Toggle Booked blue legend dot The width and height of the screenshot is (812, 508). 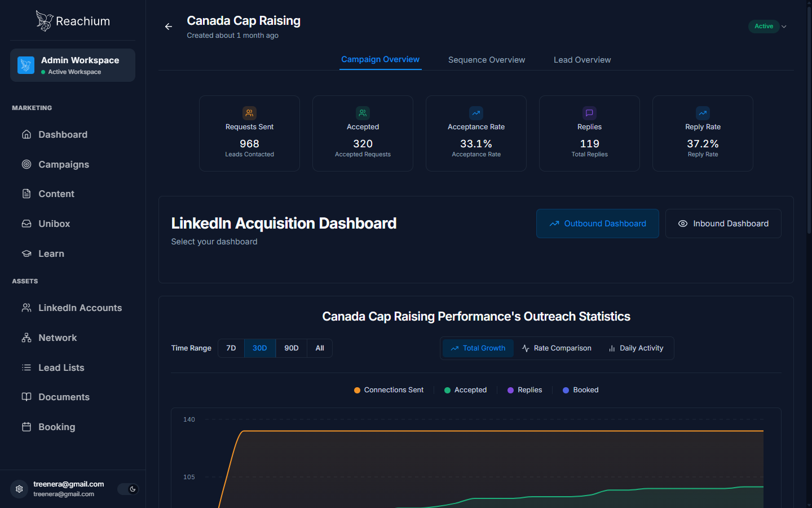tap(566, 390)
